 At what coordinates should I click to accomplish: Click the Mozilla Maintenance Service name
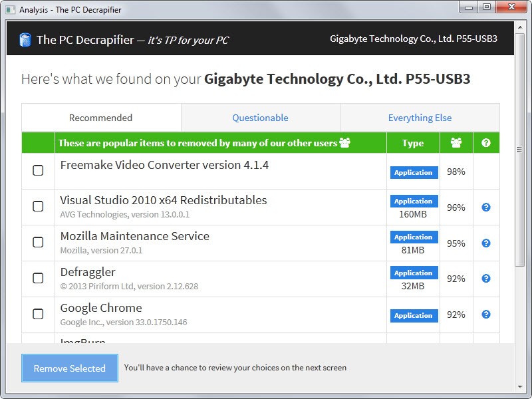tap(135, 236)
